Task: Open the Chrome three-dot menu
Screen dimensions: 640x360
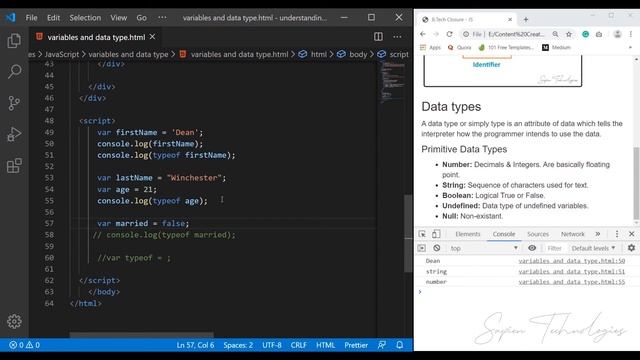Action: pyautogui.click(x=631, y=34)
